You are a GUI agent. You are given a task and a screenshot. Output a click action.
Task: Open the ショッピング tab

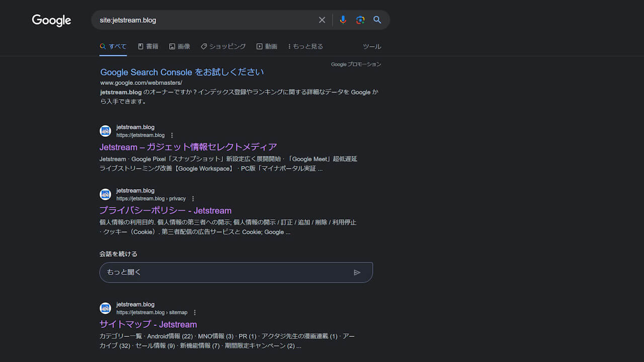click(x=223, y=46)
